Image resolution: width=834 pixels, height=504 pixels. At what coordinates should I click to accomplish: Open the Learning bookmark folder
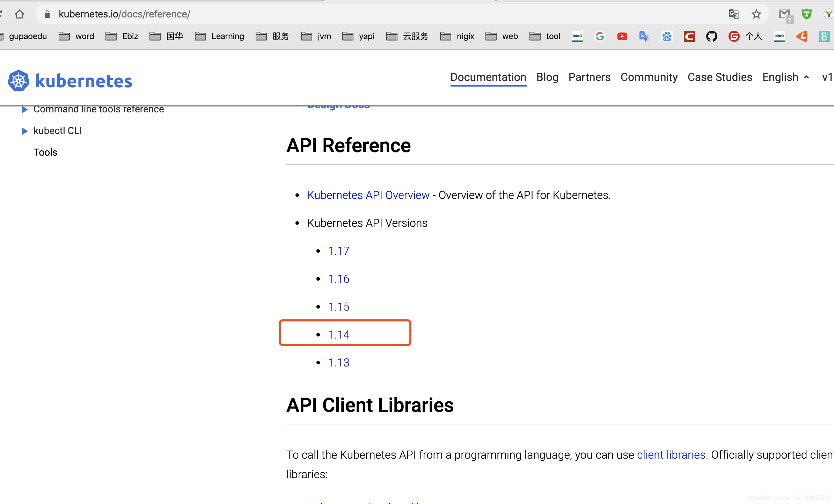[220, 36]
